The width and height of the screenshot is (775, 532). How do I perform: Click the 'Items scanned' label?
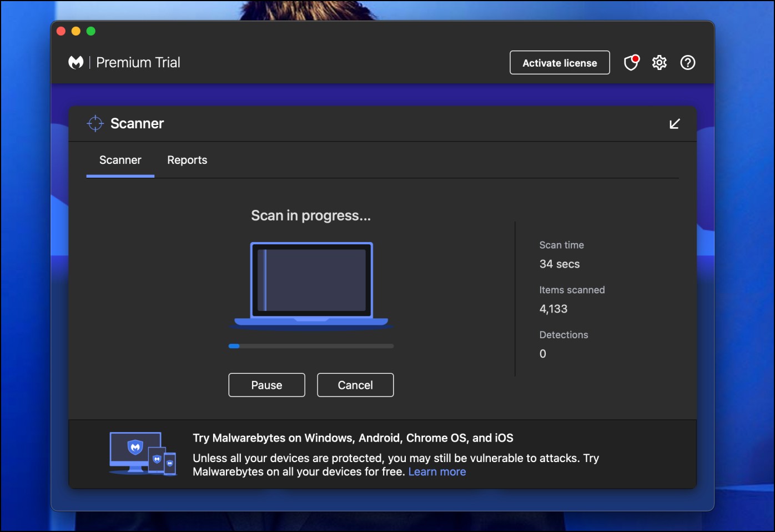pyautogui.click(x=572, y=290)
